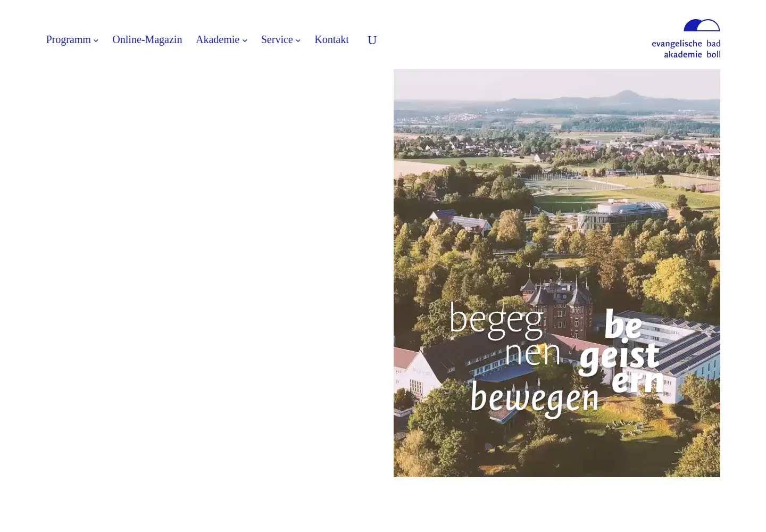Image resolution: width=766 pixels, height=532 pixels.
Task: Expand the Programm dropdown chevron
Action: click(96, 40)
